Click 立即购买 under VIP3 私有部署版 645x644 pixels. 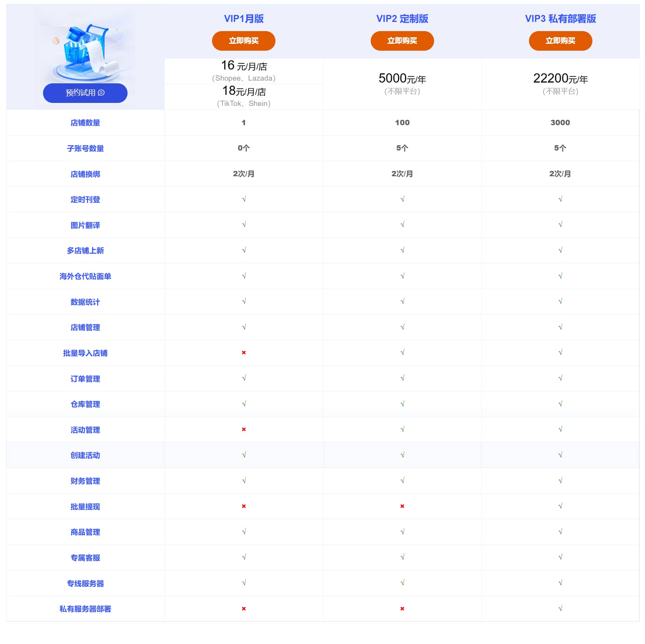point(560,40)
